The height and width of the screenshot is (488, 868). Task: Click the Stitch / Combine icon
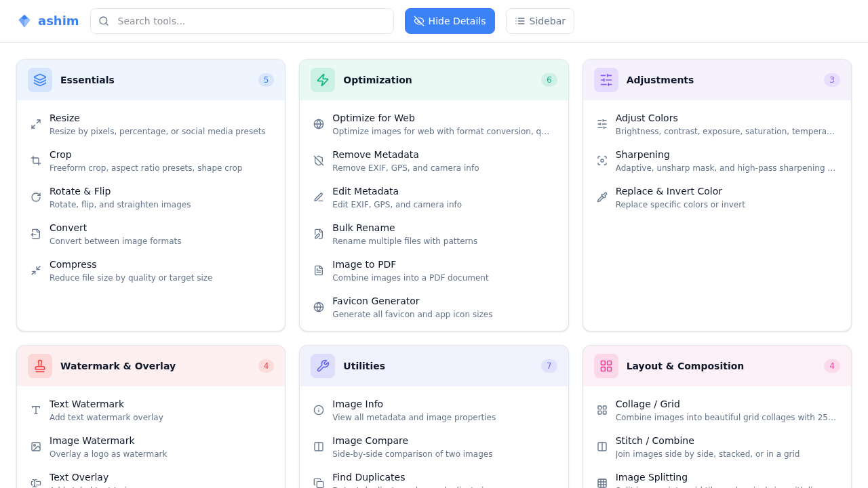[x=602, y=447]
